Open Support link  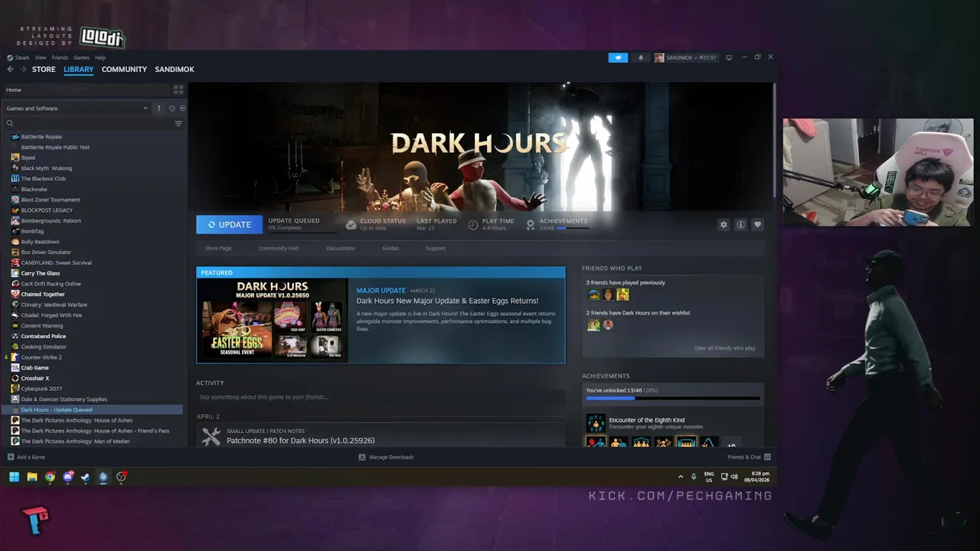tap(436, 248)
